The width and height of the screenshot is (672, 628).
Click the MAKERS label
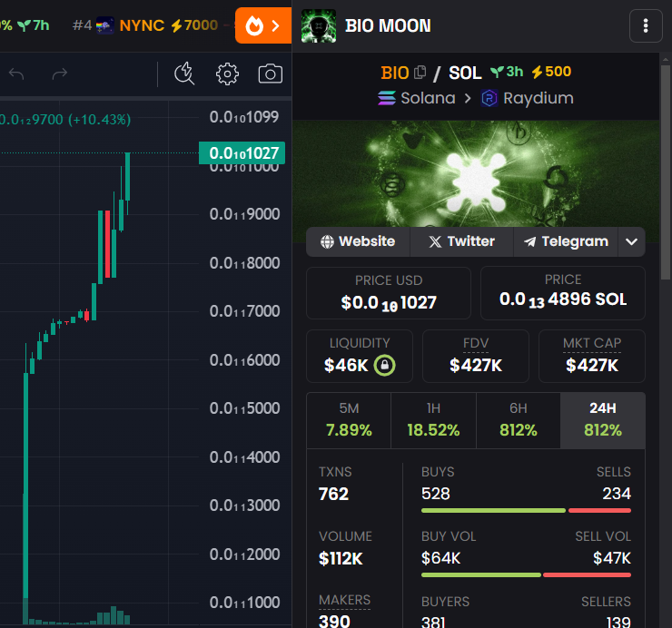pyautogui.click(x=344, y=600)
